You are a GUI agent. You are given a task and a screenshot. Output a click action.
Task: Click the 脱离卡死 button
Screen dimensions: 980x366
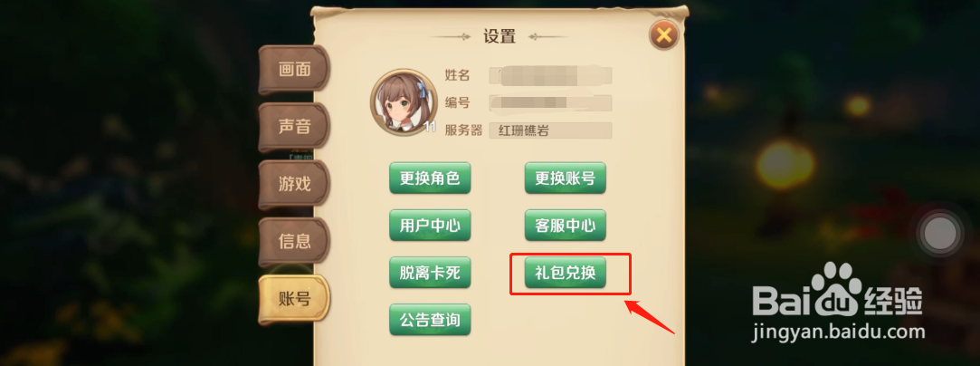(430, 272)
